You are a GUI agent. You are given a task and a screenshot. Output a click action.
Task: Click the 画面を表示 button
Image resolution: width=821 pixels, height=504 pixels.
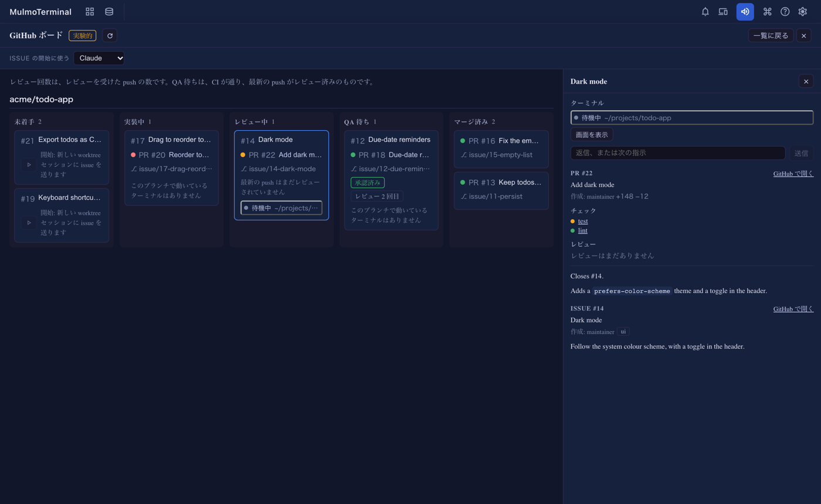(592, 135)
